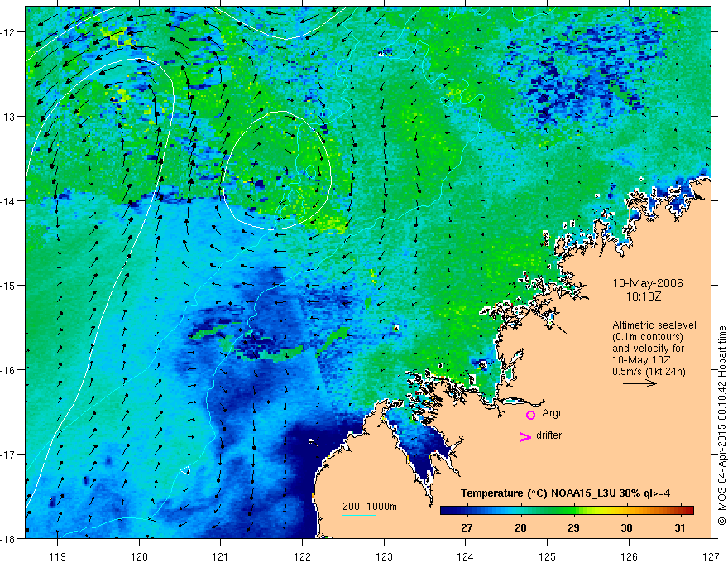Click the '126' longitude axis label
This screenshot has width=728, height=563.
(x=629, y=556)
